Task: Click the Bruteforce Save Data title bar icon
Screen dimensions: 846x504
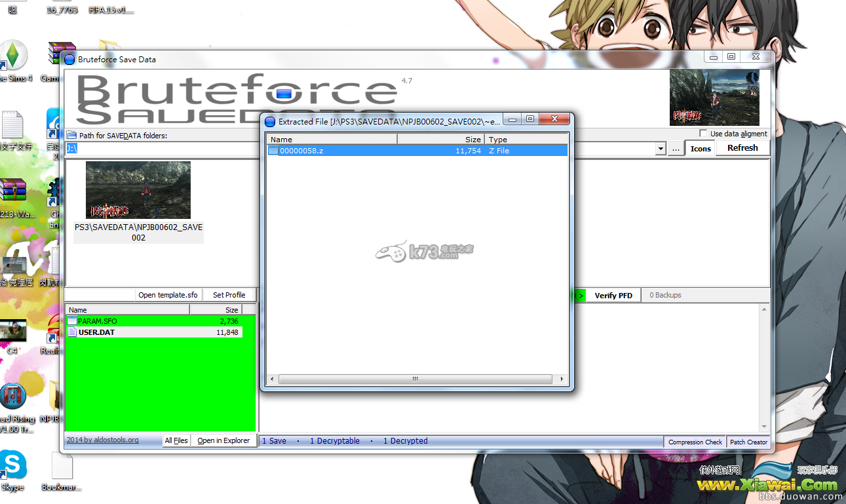Action: pyautogui.click(x=69, y=60)
